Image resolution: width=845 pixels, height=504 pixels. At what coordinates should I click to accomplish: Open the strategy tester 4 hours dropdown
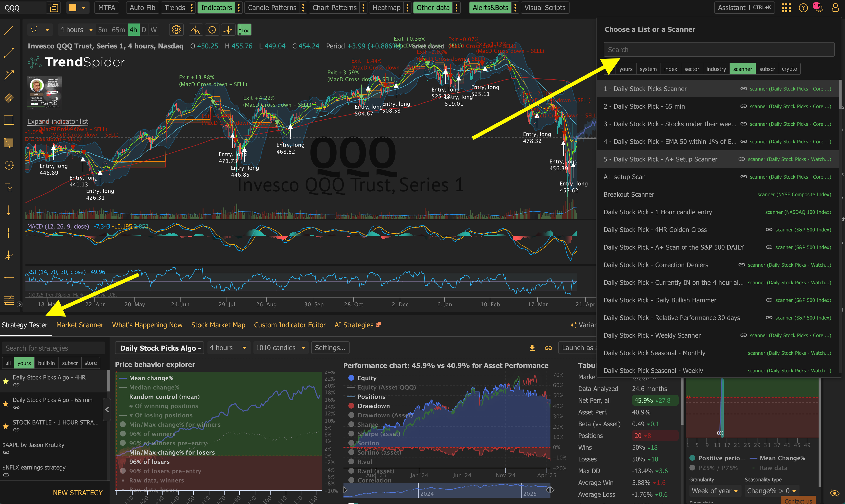click(x=228, y=348)
